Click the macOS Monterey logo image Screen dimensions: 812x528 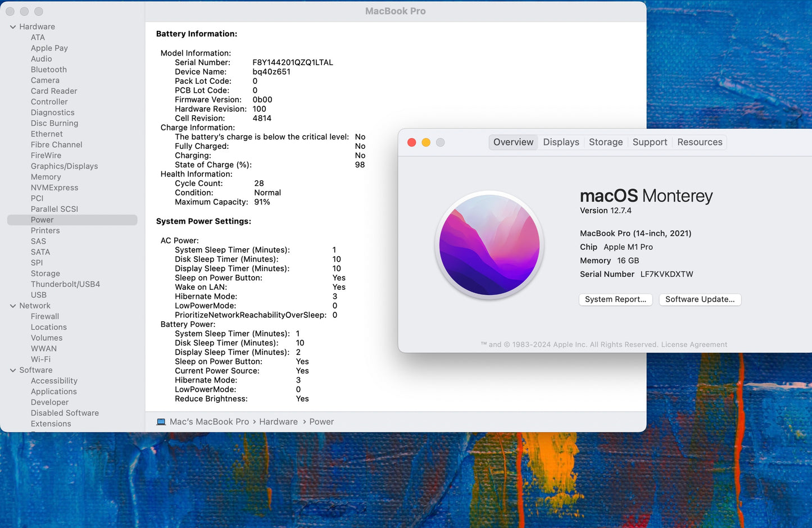[489, 245]
